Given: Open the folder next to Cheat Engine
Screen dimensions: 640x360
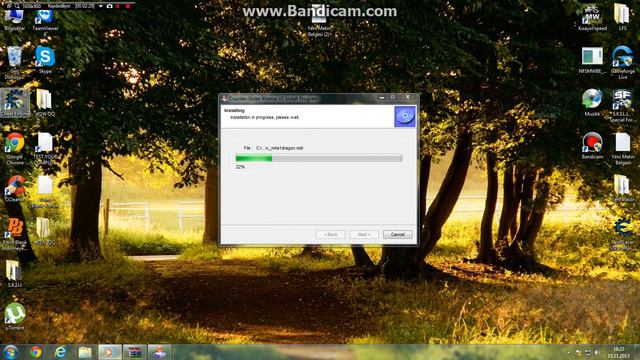Looking at the screenshot, I should point(44,103).
